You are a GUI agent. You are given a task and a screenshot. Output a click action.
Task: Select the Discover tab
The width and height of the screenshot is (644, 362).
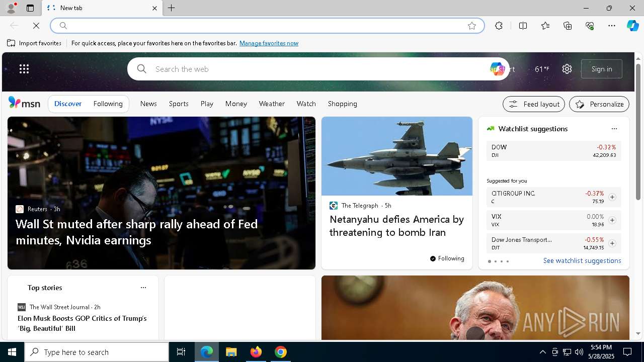(68, 104)
